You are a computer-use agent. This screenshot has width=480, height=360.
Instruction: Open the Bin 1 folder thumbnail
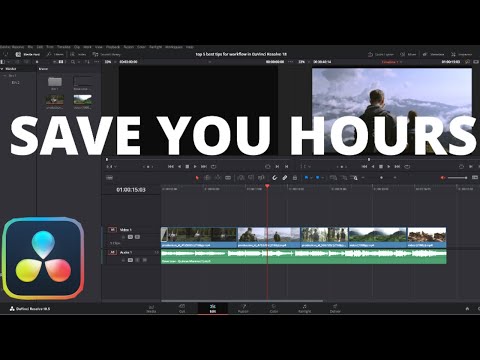pyautogui.click(x=55, y=82)
